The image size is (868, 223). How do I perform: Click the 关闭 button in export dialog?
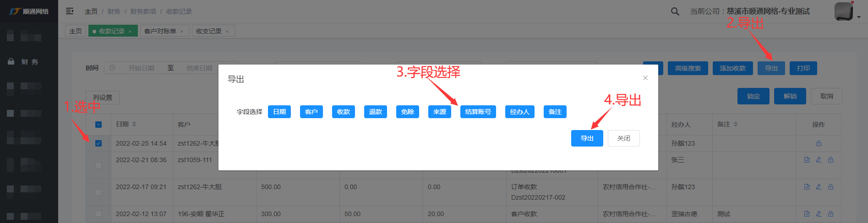click(623, 138)
